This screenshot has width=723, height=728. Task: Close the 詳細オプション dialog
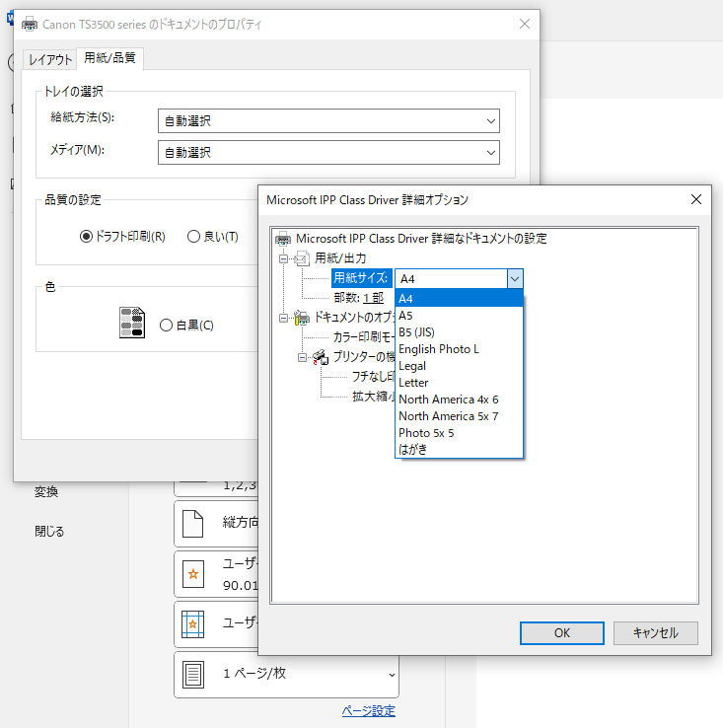695,199
